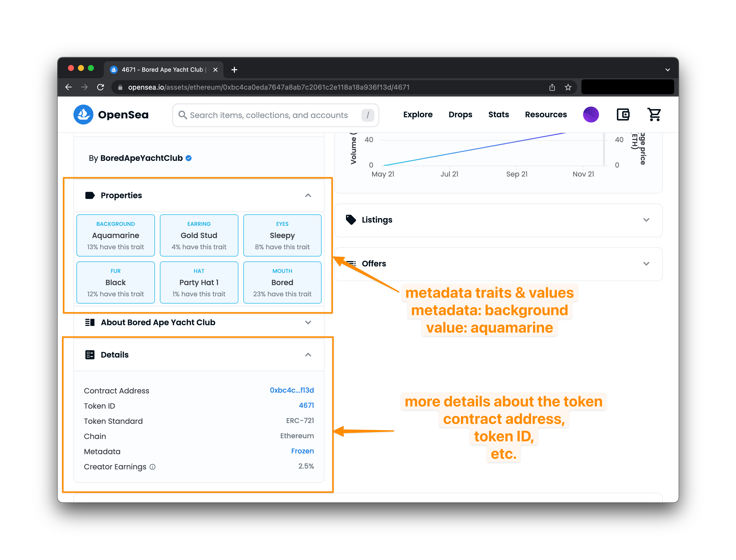Click the Frozen metadata link
Viewport: 736px width, 560px height.
(x=302, y=451)
